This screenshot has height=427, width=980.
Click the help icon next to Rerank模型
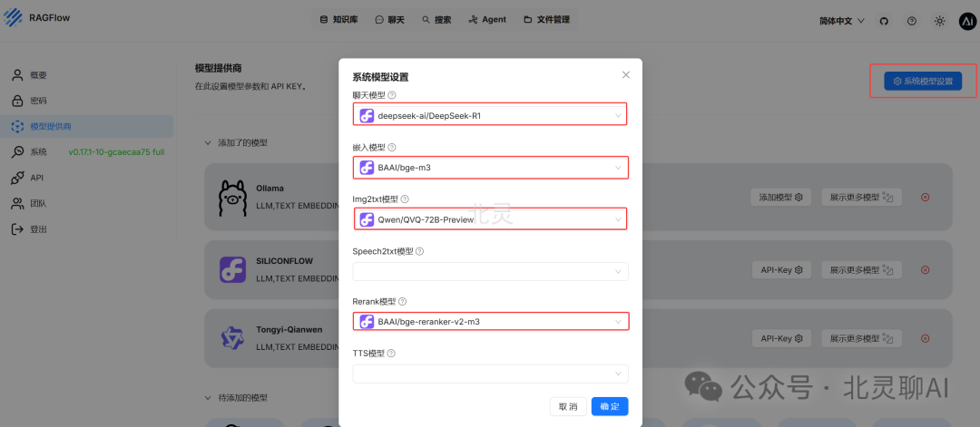[402, 302]
